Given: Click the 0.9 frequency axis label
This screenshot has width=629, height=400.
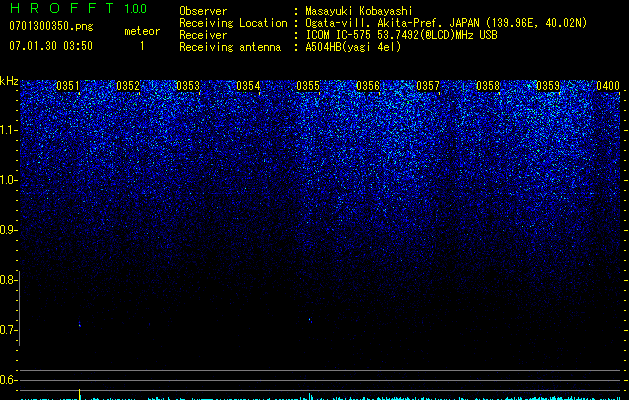Looking at the screenshot, I should click(x=8, y=230).
